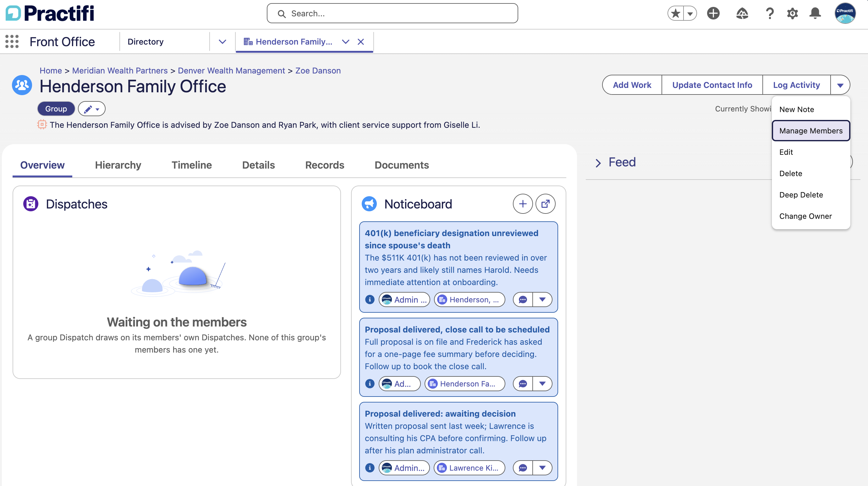
Task: Click the Dispatches card icon
Action: 31,204
